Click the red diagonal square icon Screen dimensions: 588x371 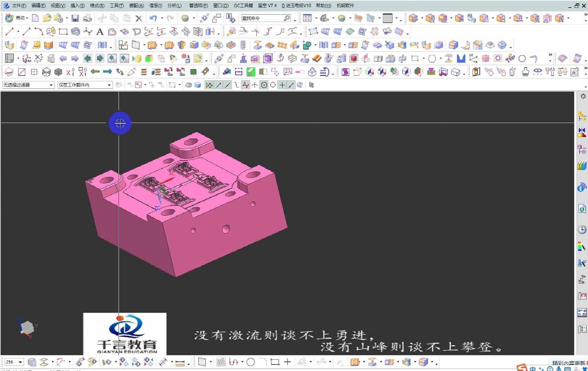coord(22,72)
